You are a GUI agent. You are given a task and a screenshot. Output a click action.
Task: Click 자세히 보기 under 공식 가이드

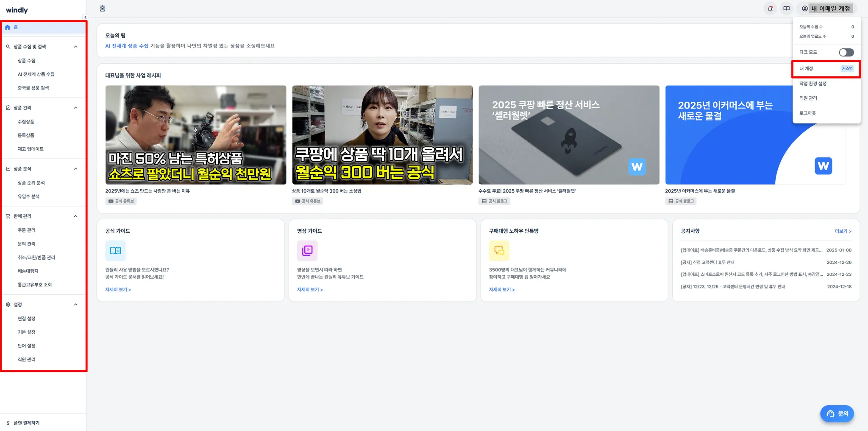click(x=118, y=290)
